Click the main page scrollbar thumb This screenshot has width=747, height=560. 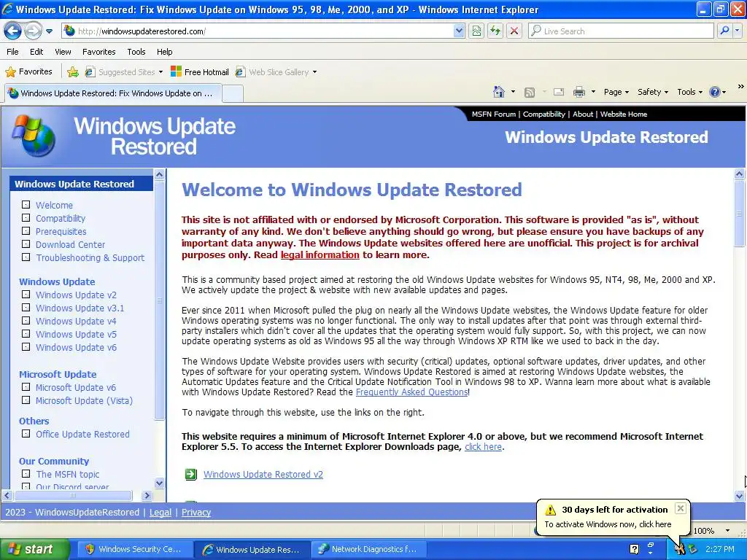click(740, 213)
